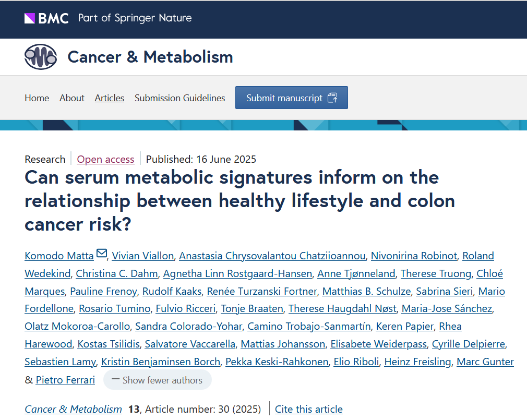Open author Pietro Ferrari's details

(x=65, y=380)
